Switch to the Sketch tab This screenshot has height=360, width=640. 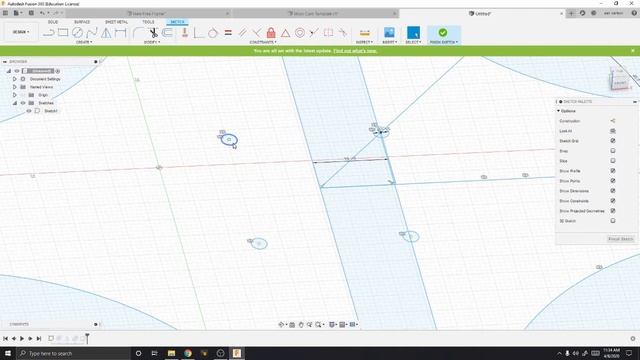[177, 22]
